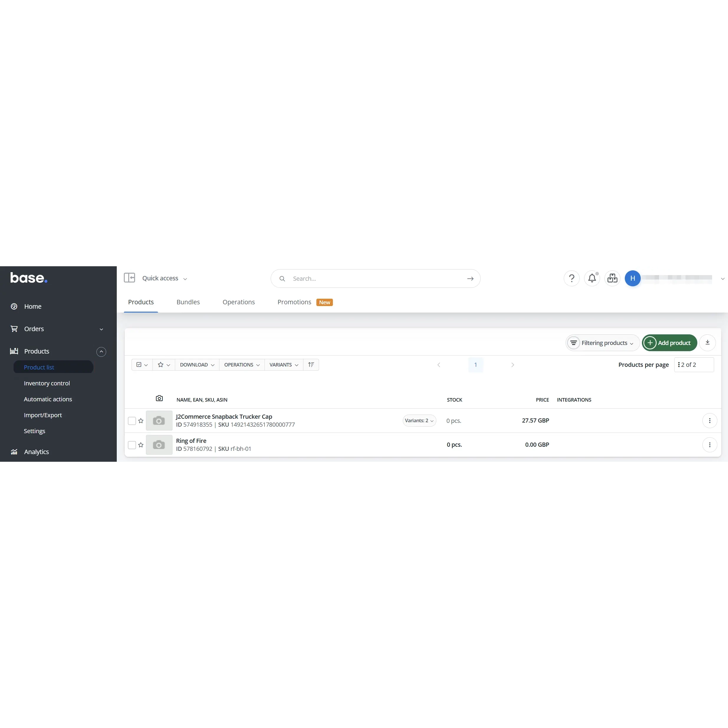Open the three-dot menu for J2Commerce Snapback Trucker Cap

(x=709, y=420)
